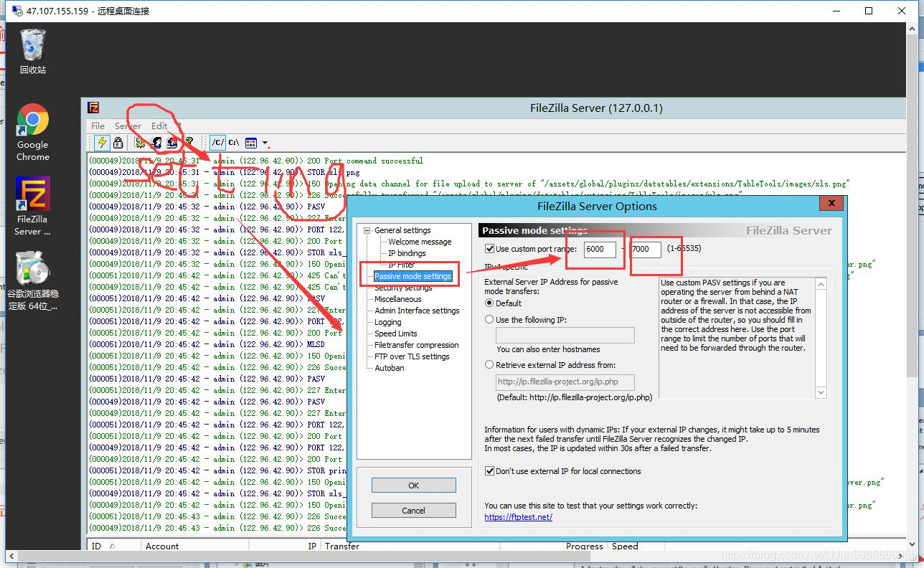Open the Edit menu
Screen dimensions: 924x568
(x=159, y=126)
